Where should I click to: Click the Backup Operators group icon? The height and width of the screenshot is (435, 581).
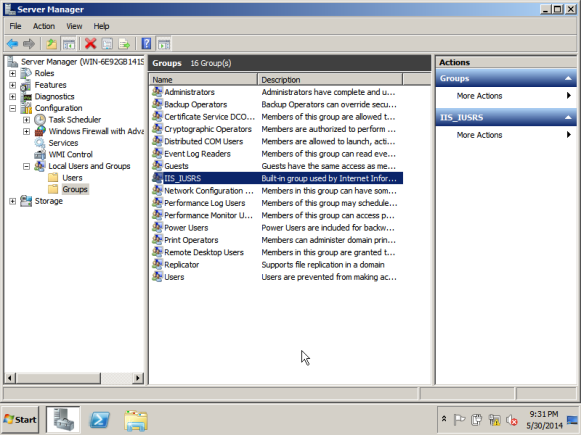[157, 104]
